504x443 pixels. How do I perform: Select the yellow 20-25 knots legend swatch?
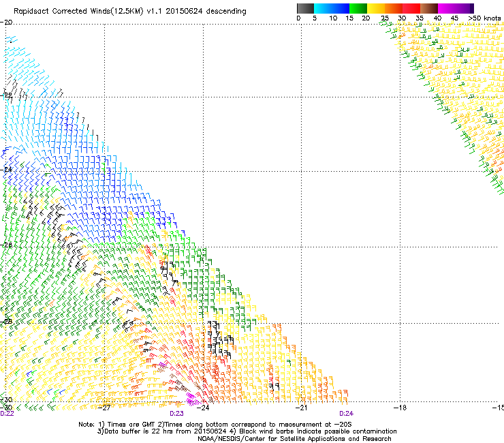click(x=376, y=8)
